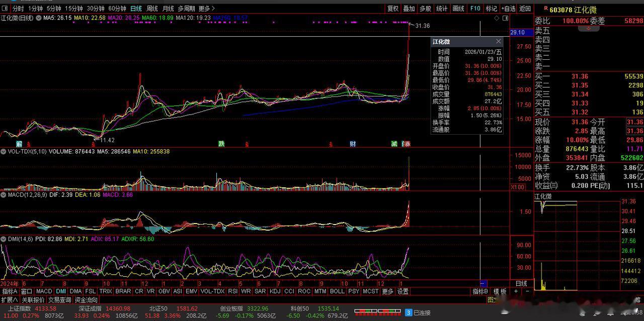This screenshot has width=644, height=321.
Task: Expand the order book down-arrow handle
Action: point(588,29)
